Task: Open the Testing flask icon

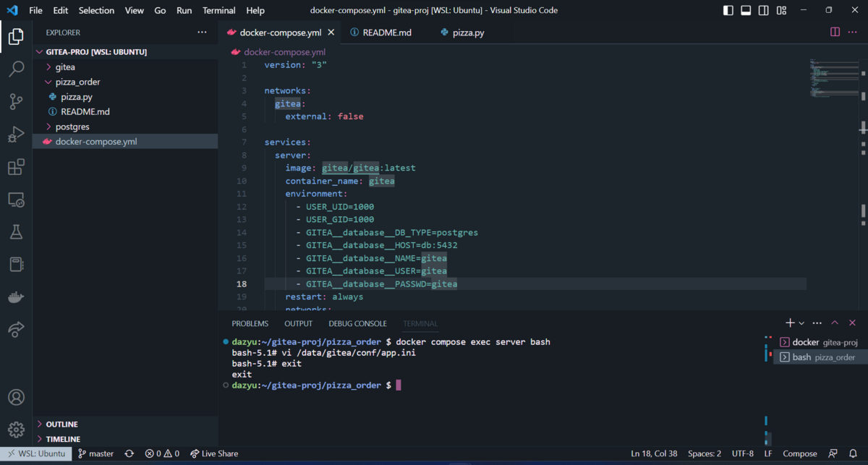Action: pyautogui.click(x=16, y=231)
